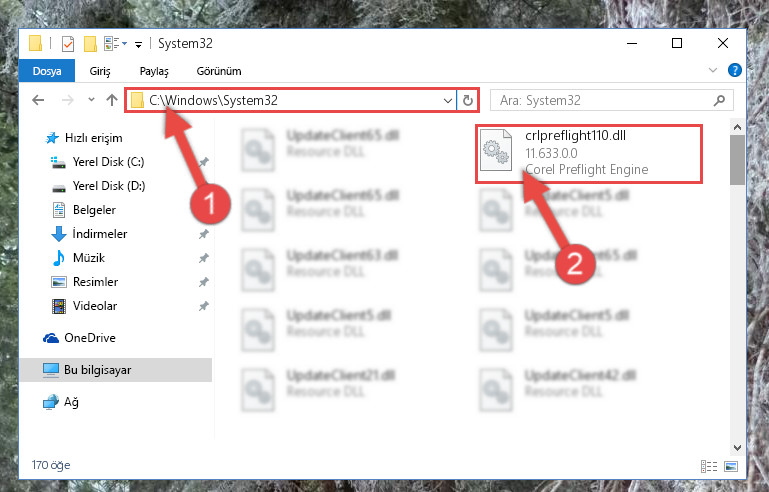The height and width of the screenshot is (492, 769).
Task: Click inside the Ara: System32 search field
Action: [612, 101]
